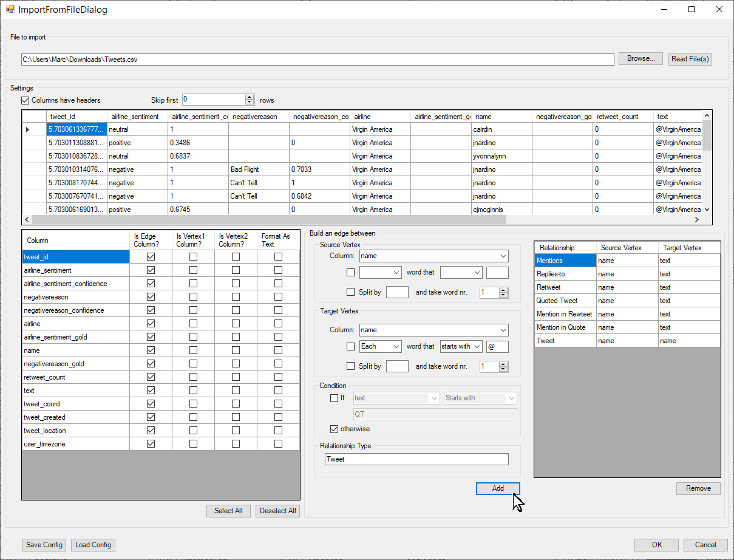This screenshot has height=560, width=734.
Task: Click the Browse... button
Action: pyautogui.click(x=641, y=59)
